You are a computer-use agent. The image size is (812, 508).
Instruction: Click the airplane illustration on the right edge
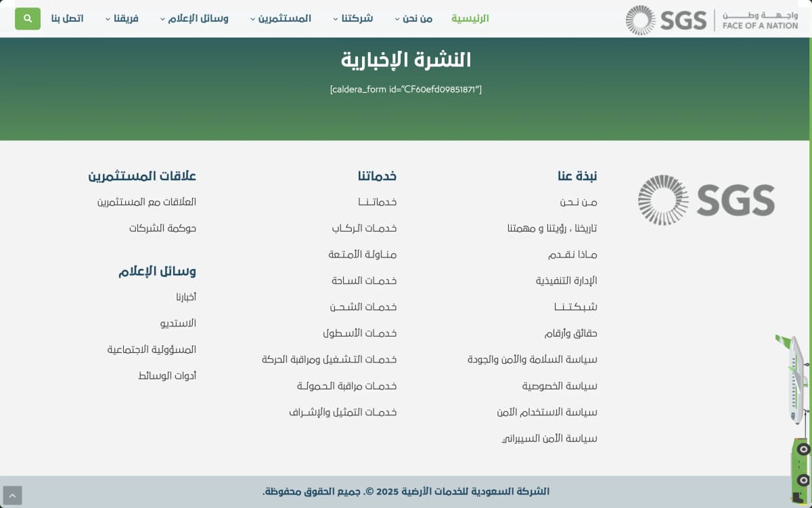(796, 379)
